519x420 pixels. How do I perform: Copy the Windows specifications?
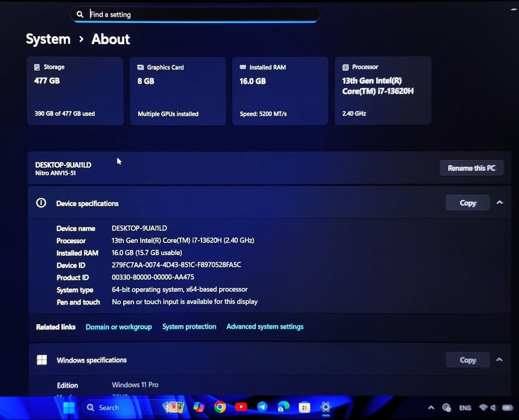(467, 360)
